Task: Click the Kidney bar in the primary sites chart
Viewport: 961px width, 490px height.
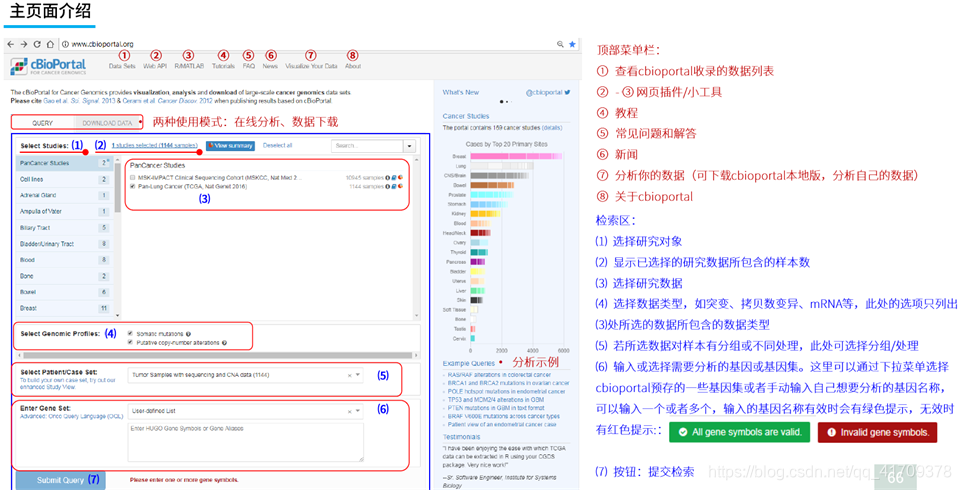Action: pos(485,214)
